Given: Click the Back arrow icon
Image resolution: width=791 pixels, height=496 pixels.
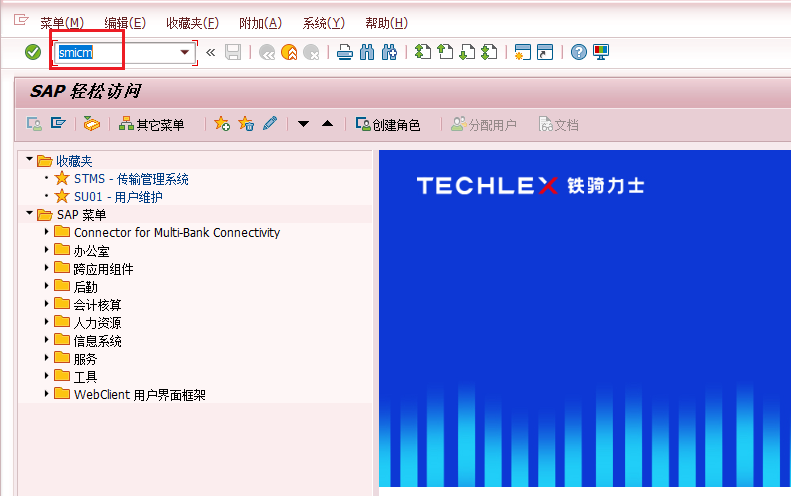Looking at the screenshot, I should [267, 52].
